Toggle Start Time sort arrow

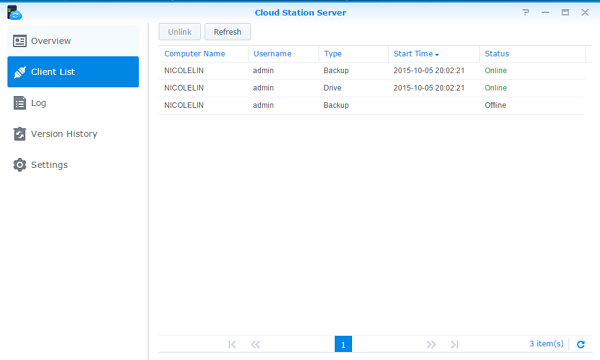click(x=437, y=55)
